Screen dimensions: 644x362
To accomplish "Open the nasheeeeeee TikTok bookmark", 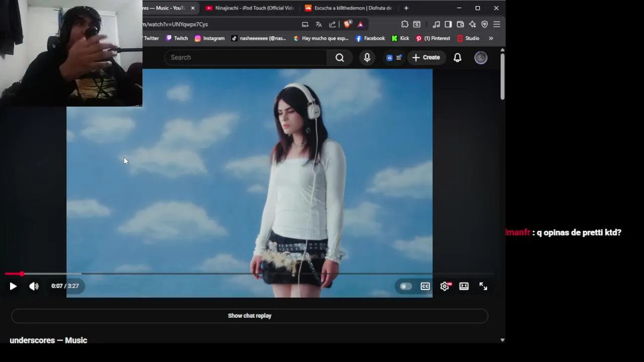I will click(x=259, y=38).
